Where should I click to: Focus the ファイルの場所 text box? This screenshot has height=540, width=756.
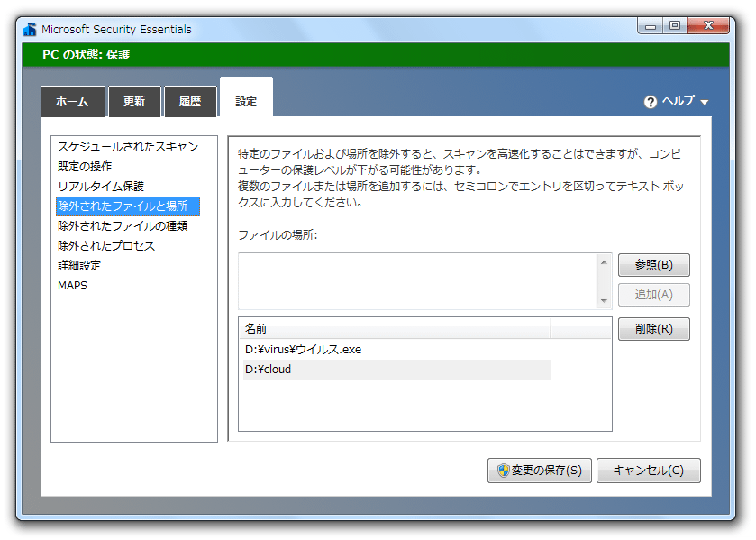tap(418, 281)
